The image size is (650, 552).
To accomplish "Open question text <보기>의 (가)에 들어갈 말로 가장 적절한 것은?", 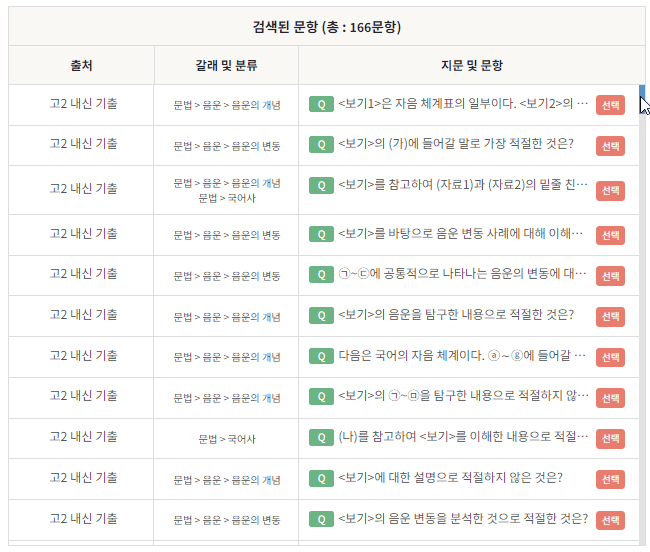I will (x=456, y=144).
